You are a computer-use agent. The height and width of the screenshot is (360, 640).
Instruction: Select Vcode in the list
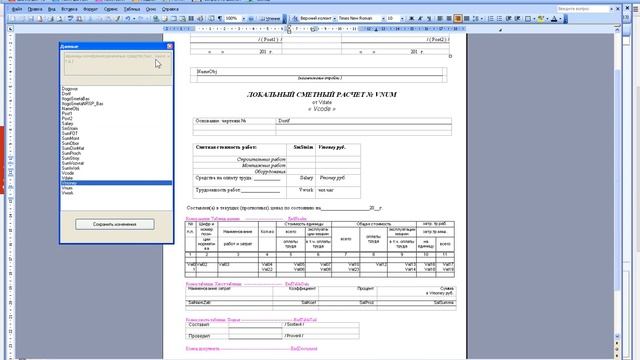(68, 173)
